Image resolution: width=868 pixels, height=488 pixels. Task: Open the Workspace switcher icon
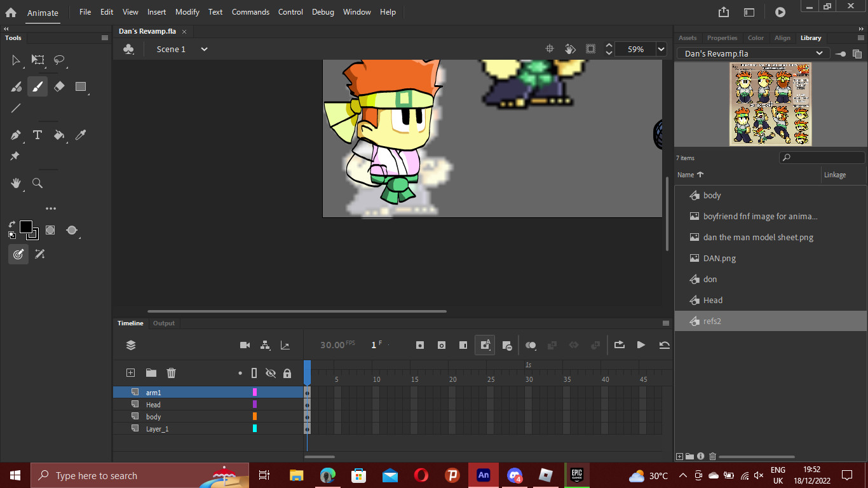749,12
